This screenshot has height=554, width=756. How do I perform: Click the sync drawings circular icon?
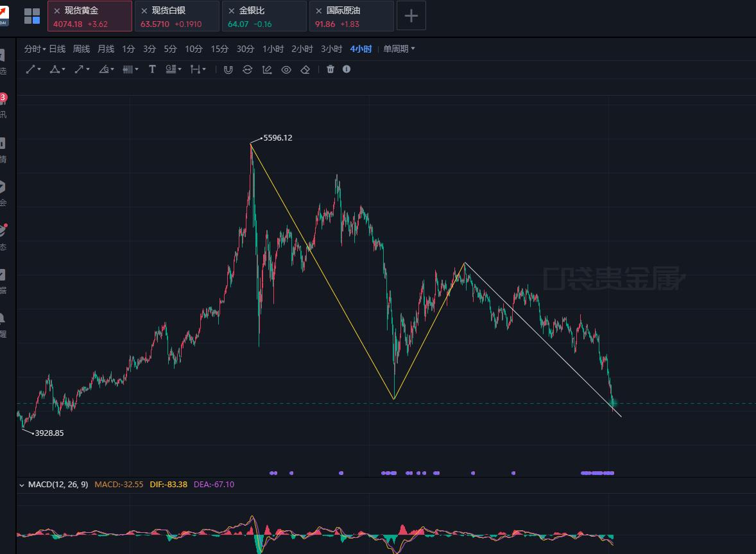pos(247,69)
